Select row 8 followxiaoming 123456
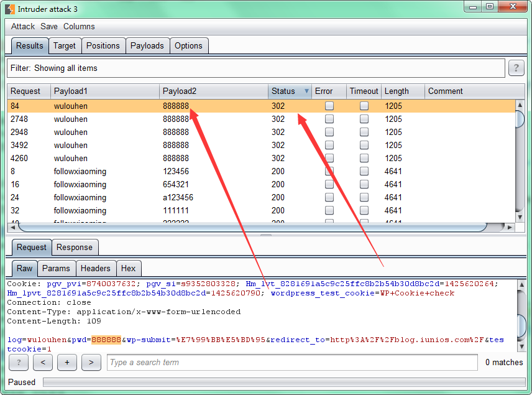This screenshot has height=395, width=532. pos(261,171)
